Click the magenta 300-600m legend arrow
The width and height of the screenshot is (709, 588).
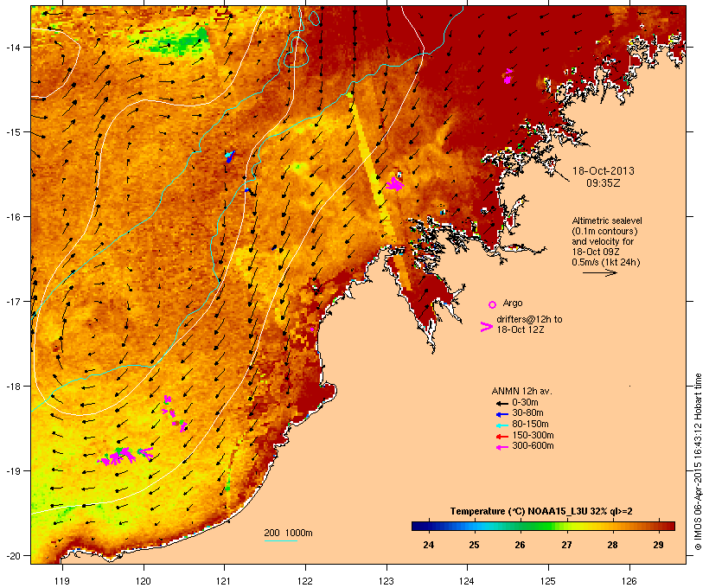point(501,447)
